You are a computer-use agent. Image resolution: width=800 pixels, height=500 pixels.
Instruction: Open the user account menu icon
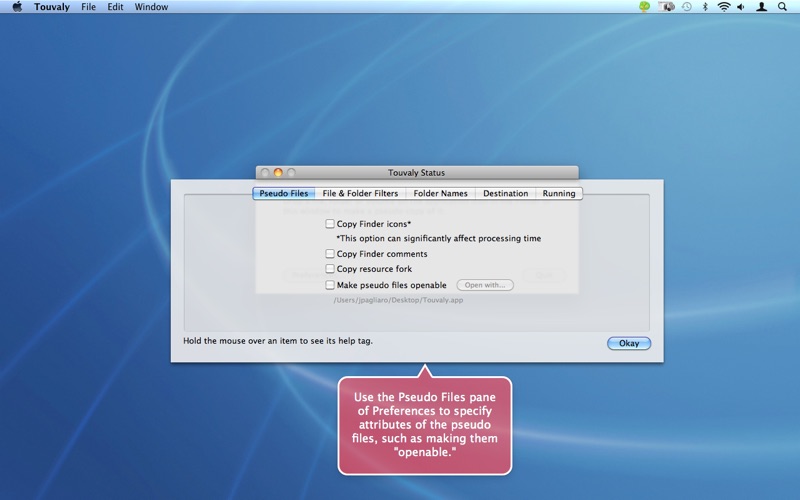(x=761, y=7)
